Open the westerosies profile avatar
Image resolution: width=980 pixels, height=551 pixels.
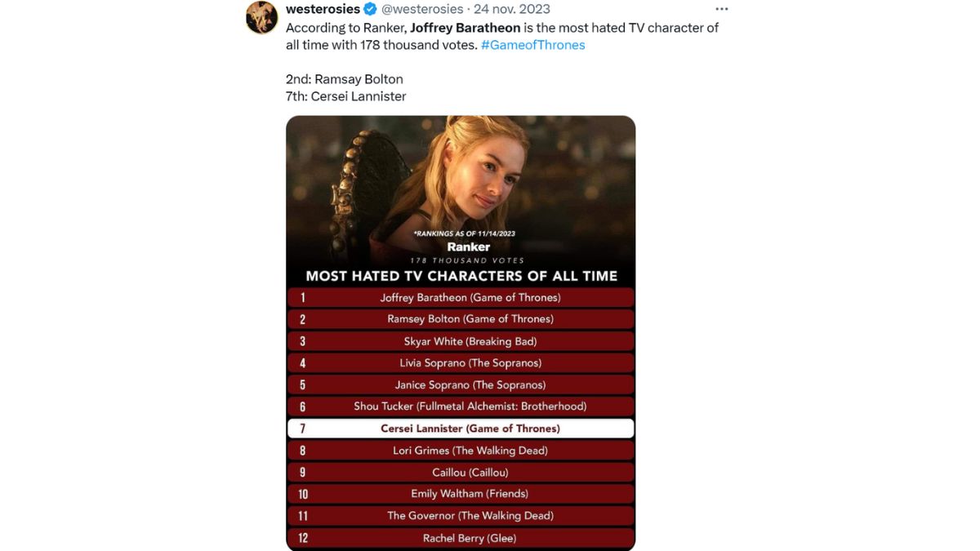coord(261,16)
